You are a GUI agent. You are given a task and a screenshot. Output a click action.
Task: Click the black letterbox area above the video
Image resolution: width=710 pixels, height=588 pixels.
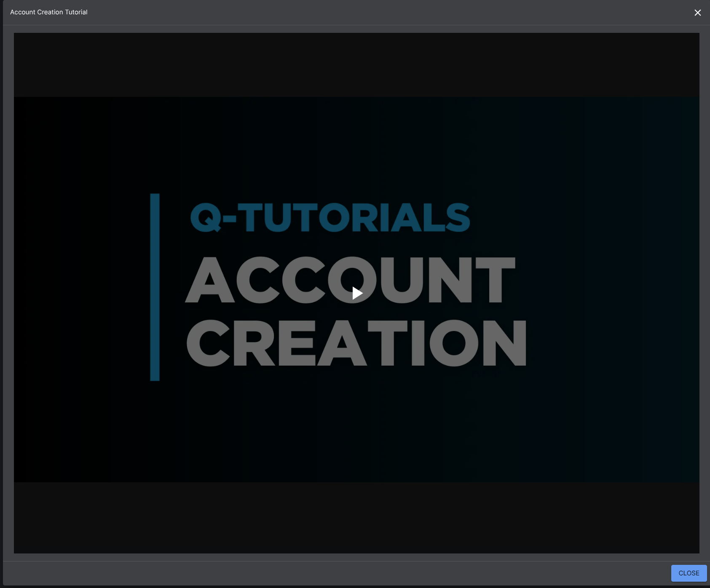(356, 65)
